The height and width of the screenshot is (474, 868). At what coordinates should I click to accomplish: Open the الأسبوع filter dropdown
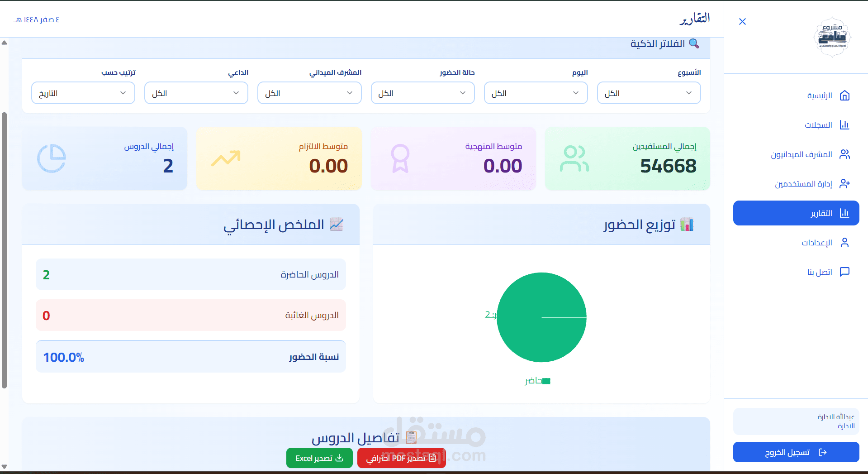coord(649,93)
